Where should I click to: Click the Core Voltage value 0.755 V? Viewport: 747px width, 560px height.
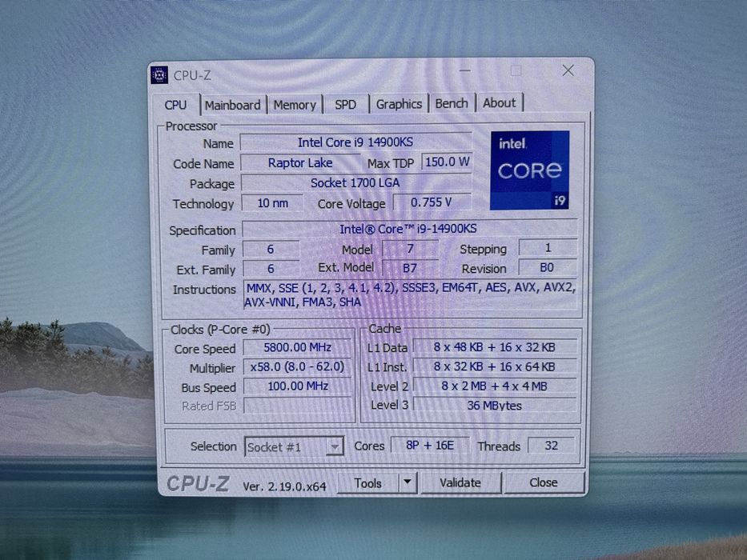[432, 202]
